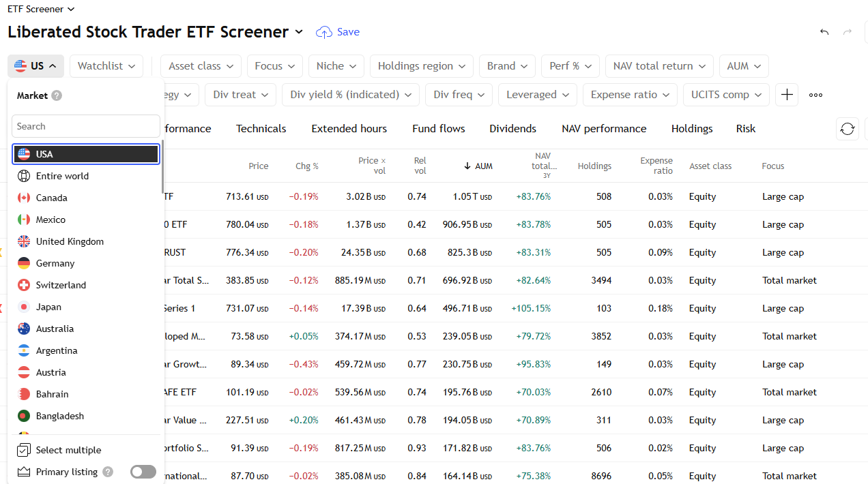Click the United Kingdom flag icon
The height and width of the screenshot is (484, 868).
click(24, 241)
